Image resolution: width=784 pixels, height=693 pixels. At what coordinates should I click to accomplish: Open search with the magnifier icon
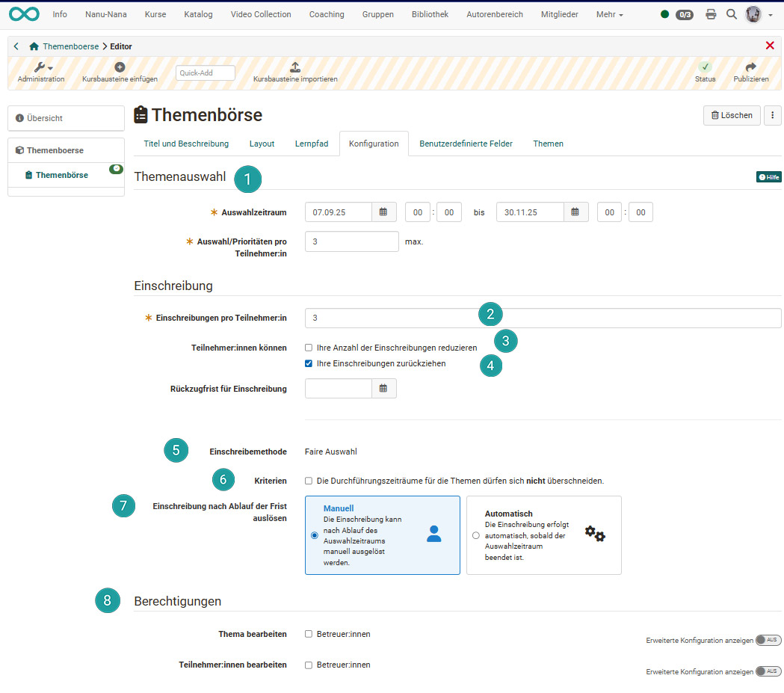tap(731, 14)
